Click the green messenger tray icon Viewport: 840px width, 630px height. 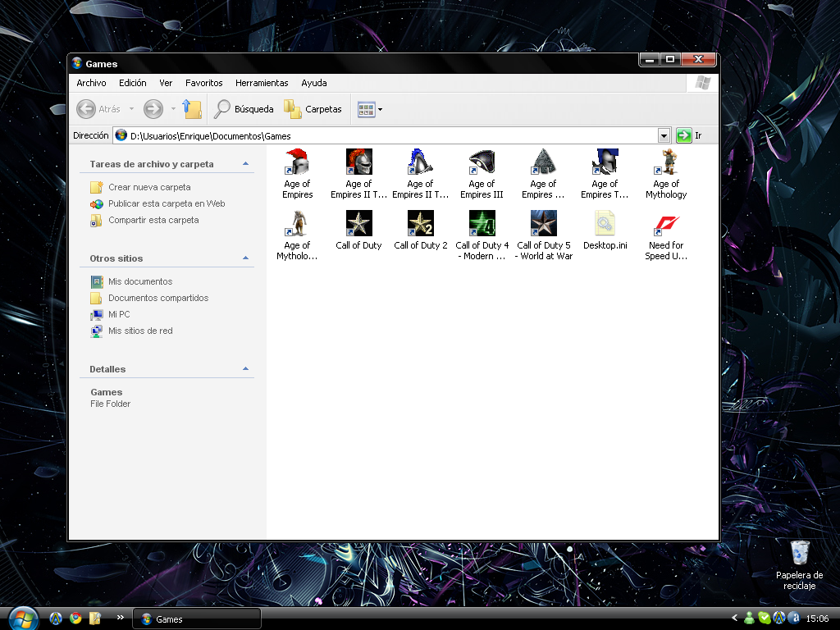[750, 619]
